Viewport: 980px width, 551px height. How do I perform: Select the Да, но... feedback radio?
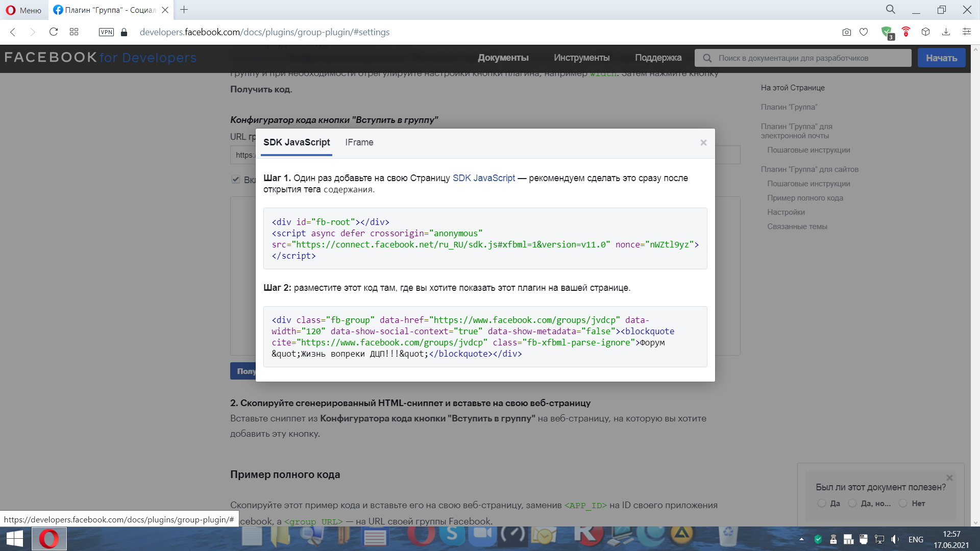click(852, 504)
